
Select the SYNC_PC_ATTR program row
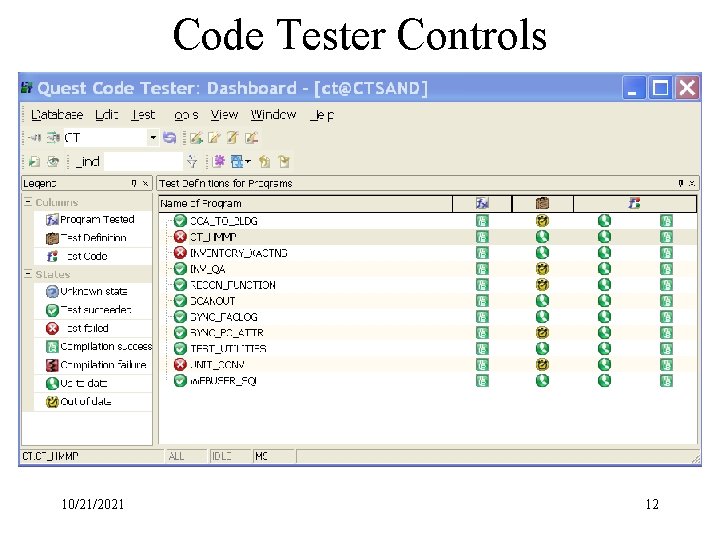428,332
